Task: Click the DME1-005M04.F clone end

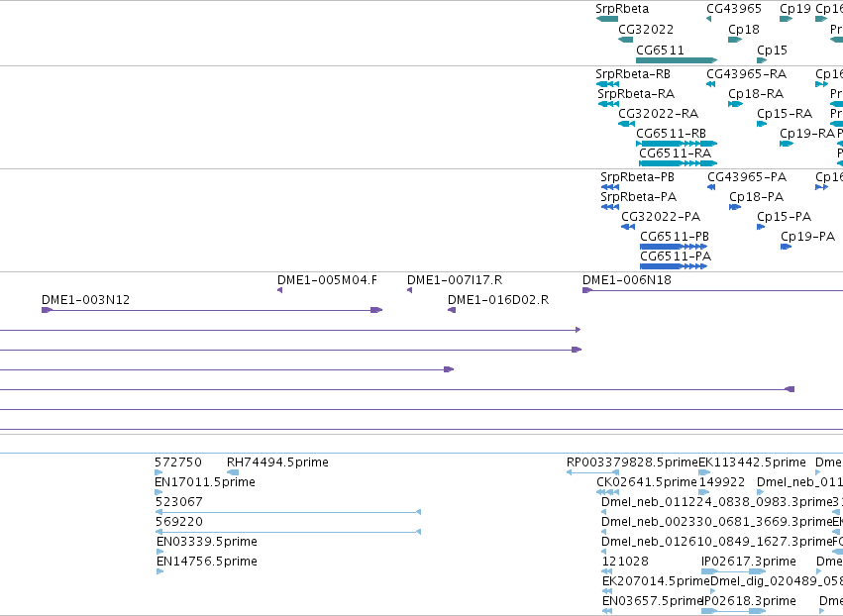Action: pos(279,290)
